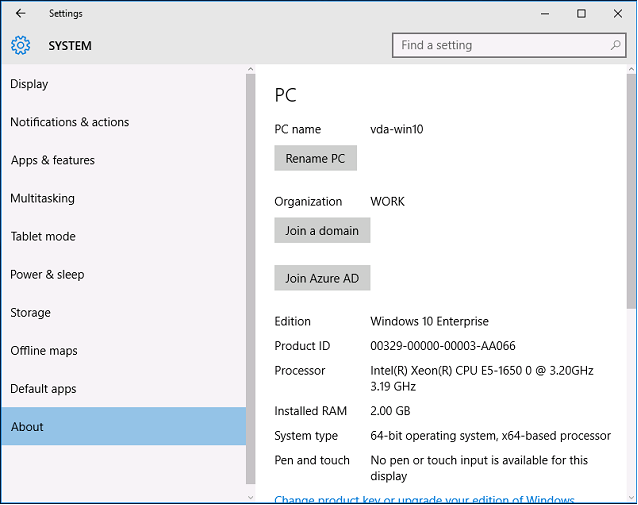
Task: Select the Storage category
Action: [x=30, y=312]
